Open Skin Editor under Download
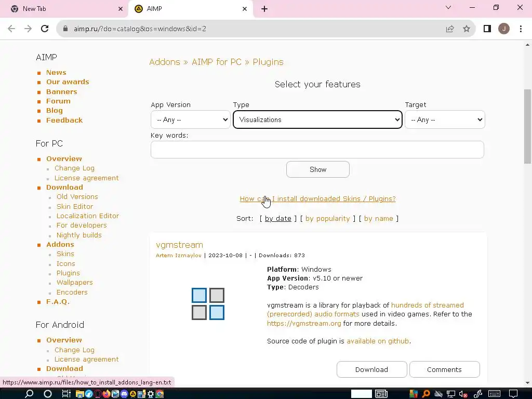The width and height of the screenshot is (532, 399). tap(75, 206)
